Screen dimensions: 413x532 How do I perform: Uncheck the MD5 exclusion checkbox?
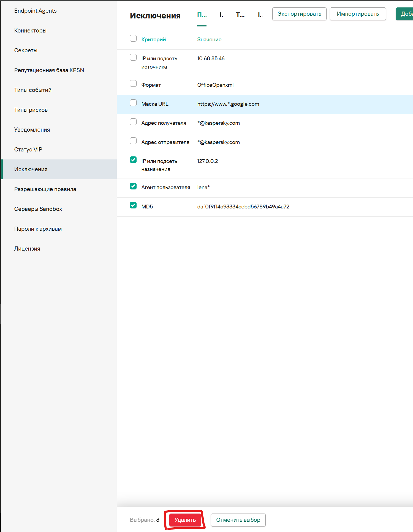(x=133, y=205)
